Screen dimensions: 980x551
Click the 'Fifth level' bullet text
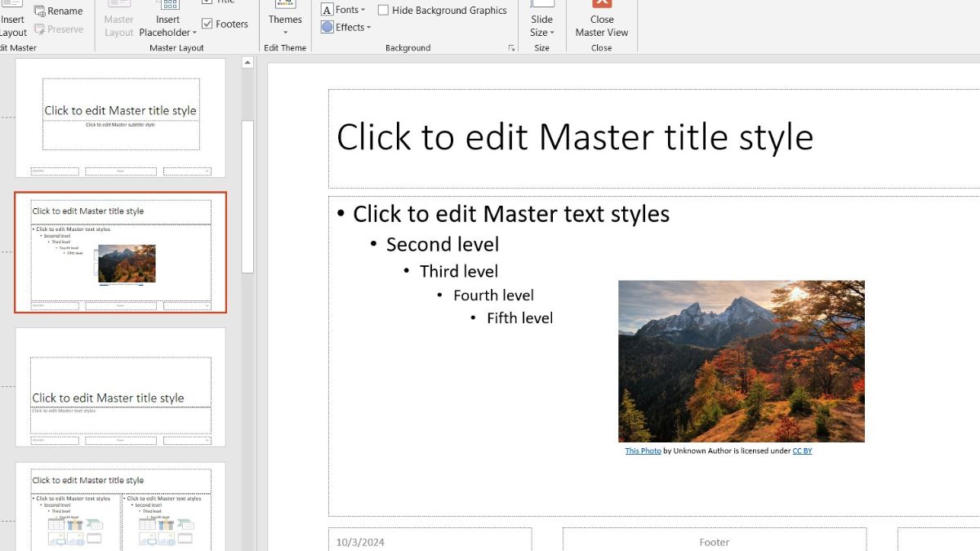(x=519, y=318)
